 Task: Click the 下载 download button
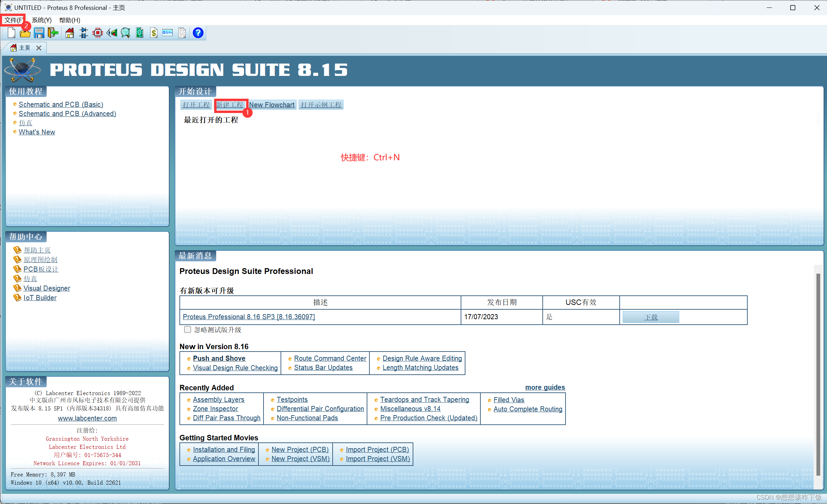(651, 317)
